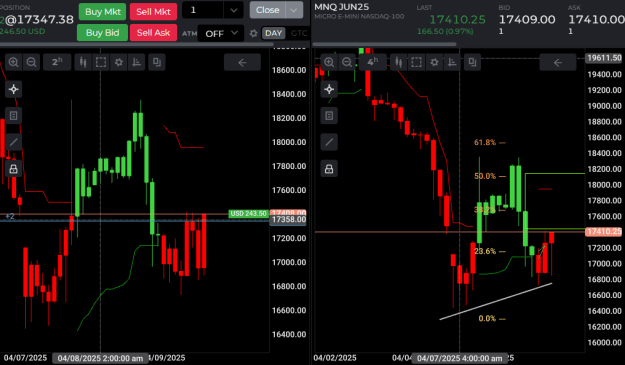Click the MNQ JUN25 instrument name
Image resolution: width=625 pixels, height=365 pixels.
342,7
